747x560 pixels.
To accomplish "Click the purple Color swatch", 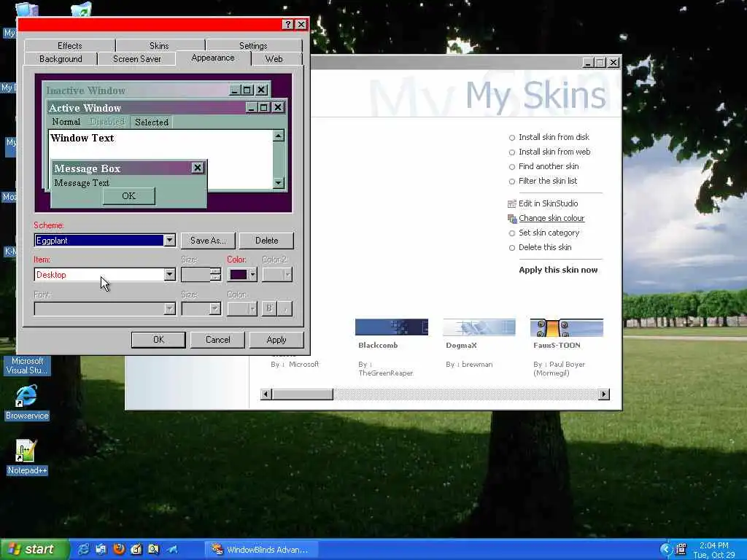I will [239, 275].
